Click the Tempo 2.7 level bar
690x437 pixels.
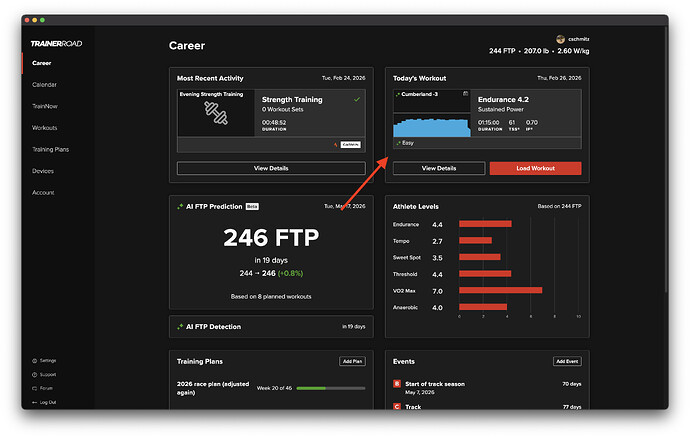(475, 240)
